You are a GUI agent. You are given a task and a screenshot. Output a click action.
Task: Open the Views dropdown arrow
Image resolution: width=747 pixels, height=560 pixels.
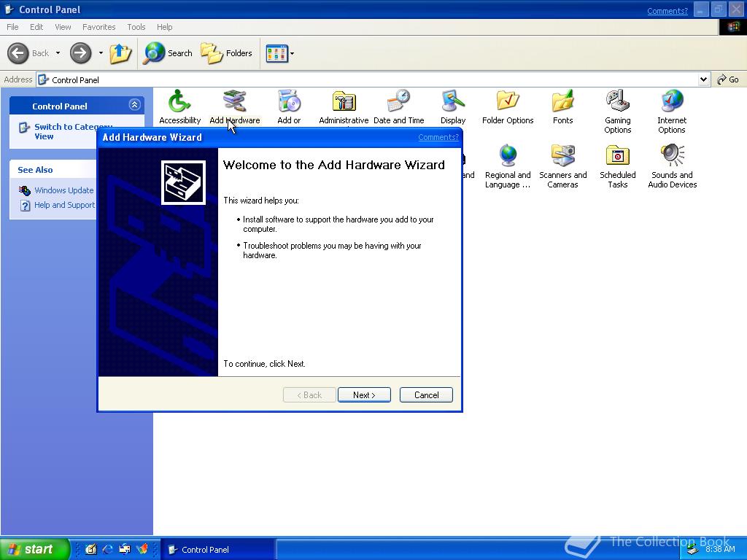292,53
